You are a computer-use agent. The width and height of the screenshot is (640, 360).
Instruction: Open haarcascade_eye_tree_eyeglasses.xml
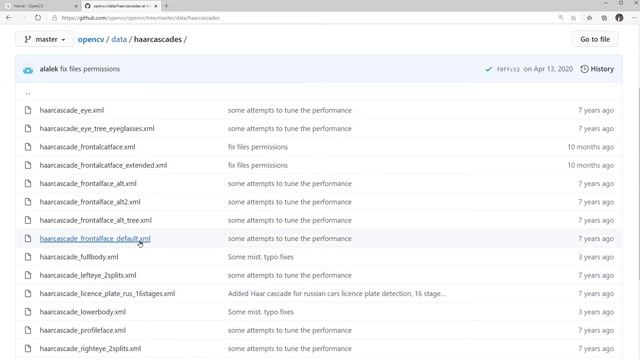[x=97, y=129]
